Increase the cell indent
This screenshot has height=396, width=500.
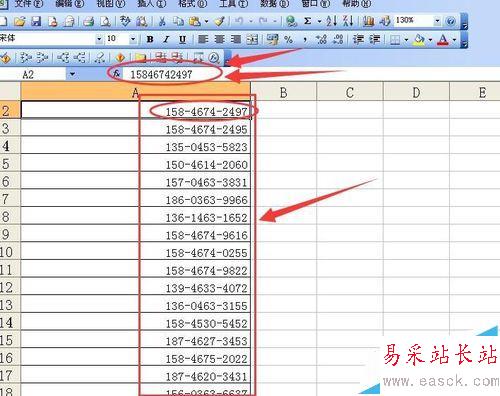(375, 40)
